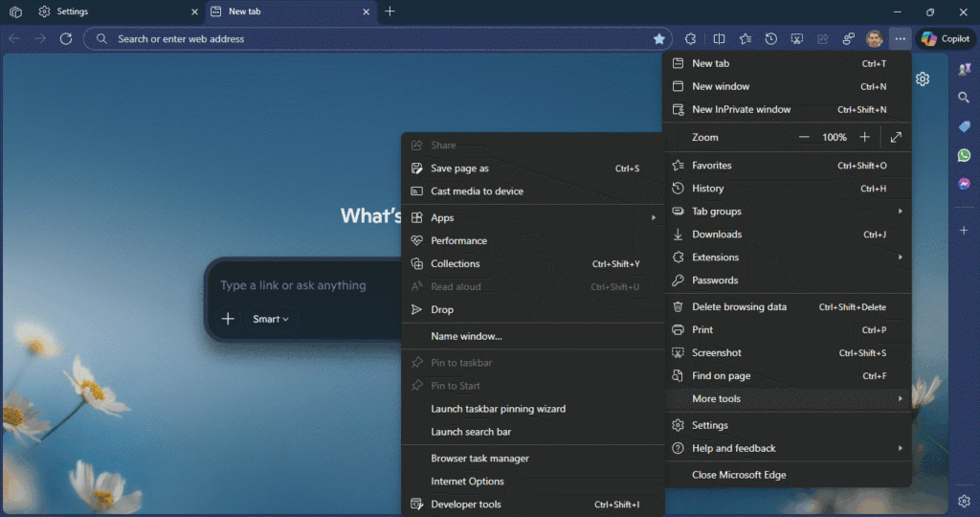Select Find on page
This screenshot has height=517, width=980.
tap(788, 375)
